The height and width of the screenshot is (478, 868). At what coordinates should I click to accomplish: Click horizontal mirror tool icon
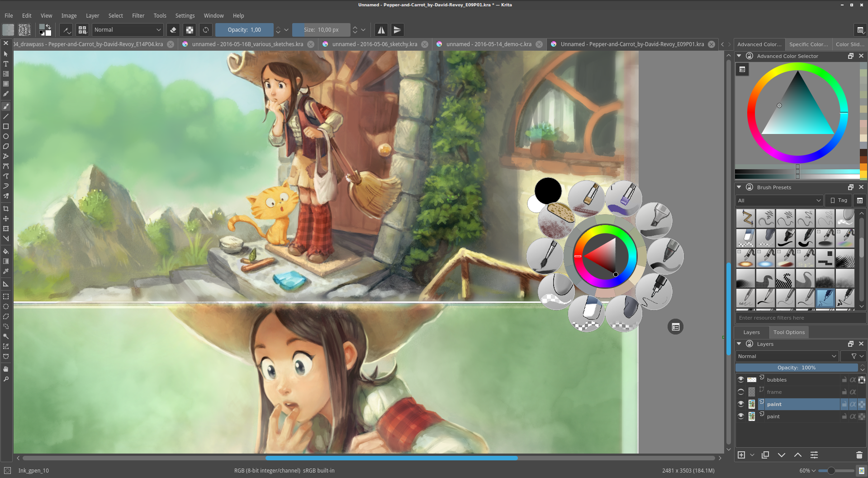381,30
